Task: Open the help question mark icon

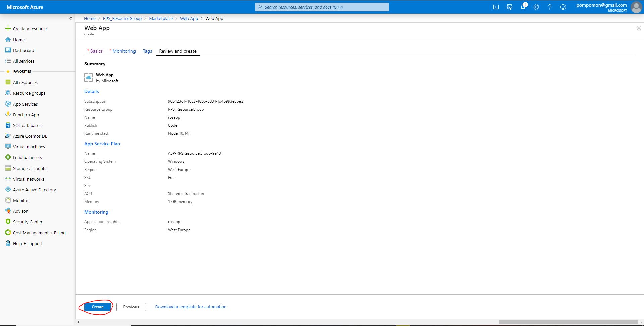Action: [550, 7]
